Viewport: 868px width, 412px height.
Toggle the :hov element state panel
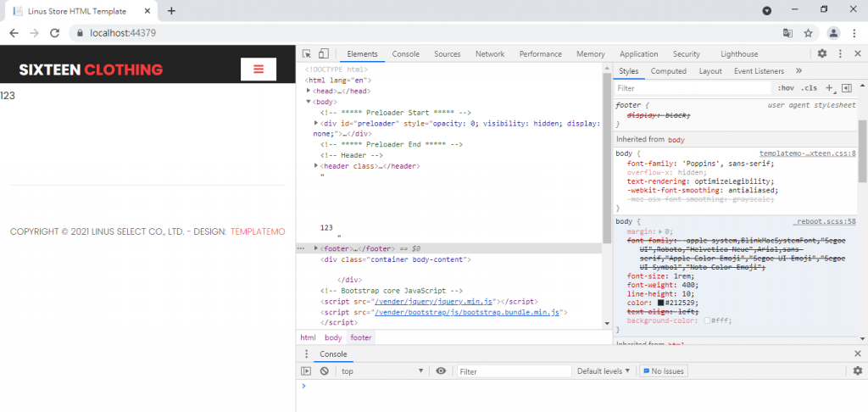click(x=786, y=88)
